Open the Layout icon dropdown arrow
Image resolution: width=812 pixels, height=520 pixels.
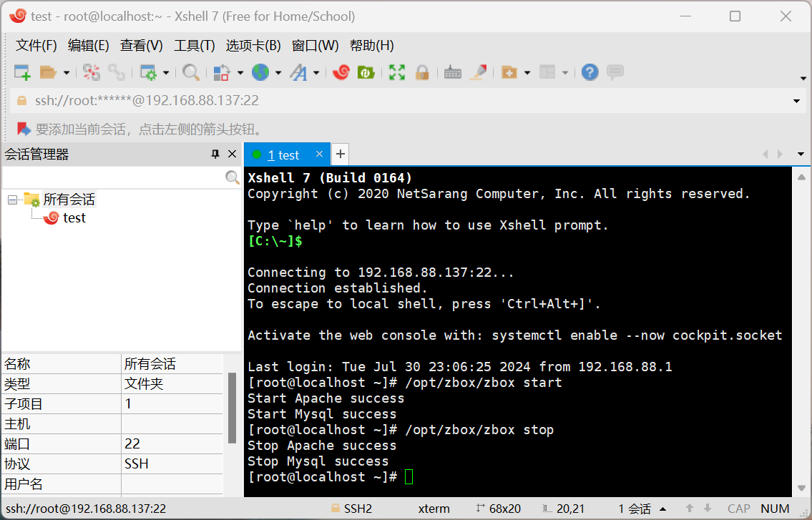tap(565, 73)
